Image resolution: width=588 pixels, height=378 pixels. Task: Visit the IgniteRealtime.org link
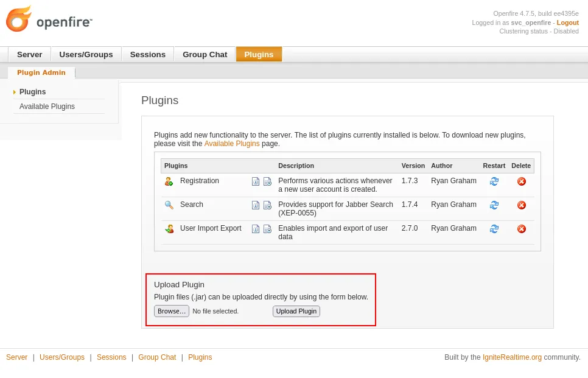(x=512, y=357)
